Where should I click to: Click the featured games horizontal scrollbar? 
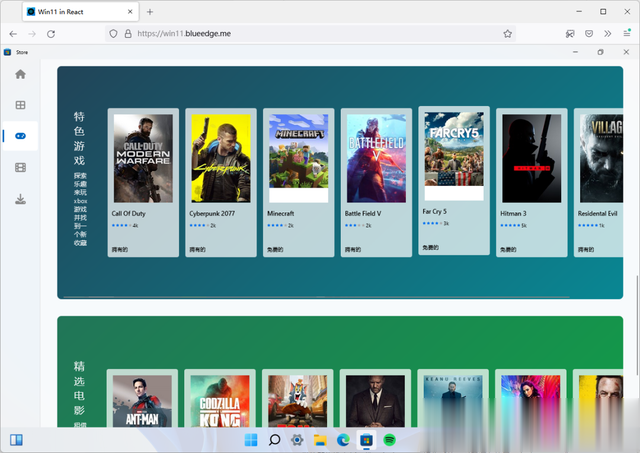point(316,297)
